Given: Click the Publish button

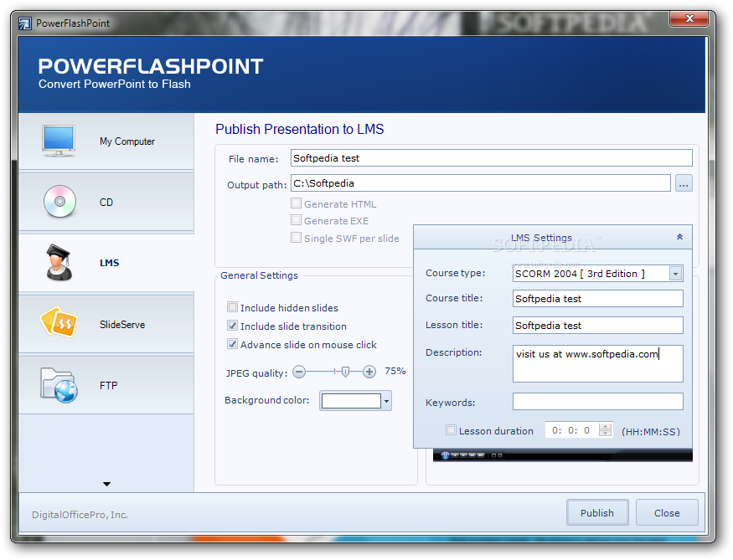Looking at the screenshot, I should coord(597,513).
